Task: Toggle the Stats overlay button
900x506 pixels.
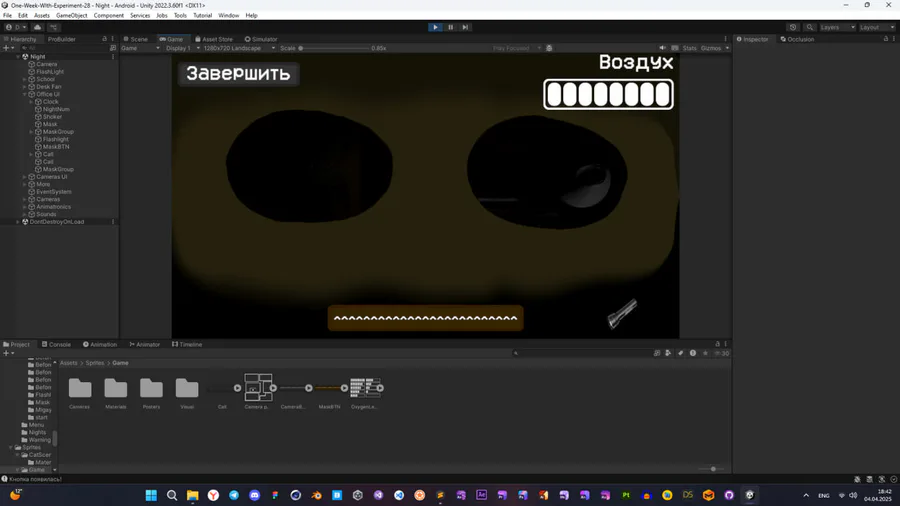Action: coord(689,48)
